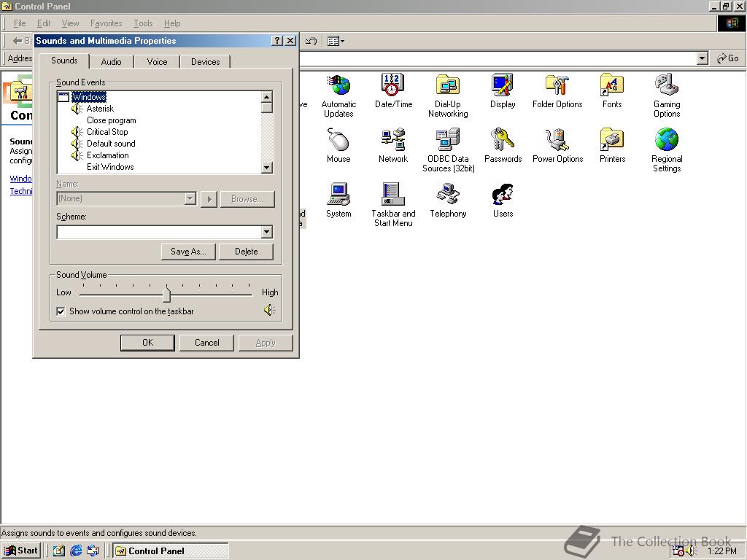Click the Go button

728,58
